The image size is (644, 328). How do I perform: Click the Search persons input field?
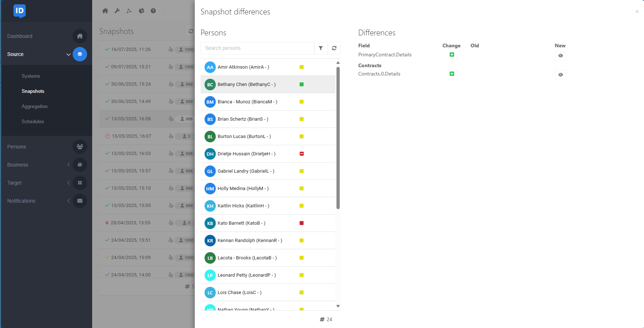(257, 48)
